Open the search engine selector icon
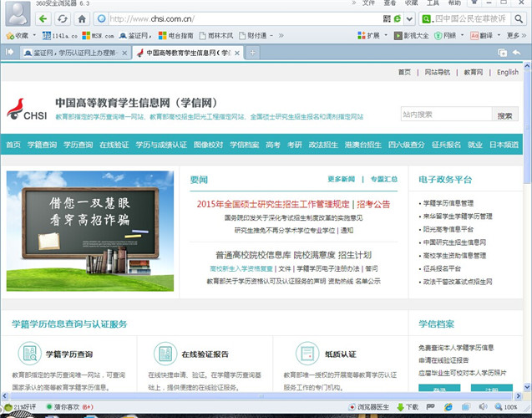The height and width of the screenshot is (418, 532). tap(427, 18)
